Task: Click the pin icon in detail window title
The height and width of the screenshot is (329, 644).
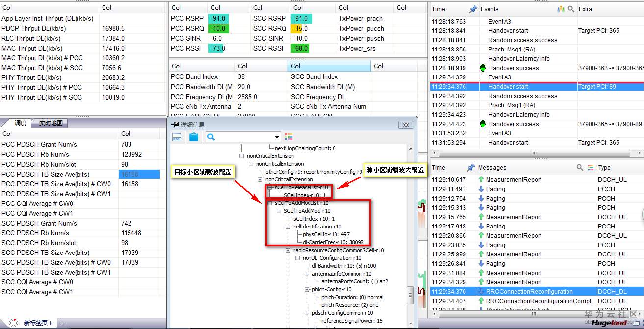Action: click(x=175, y=125)
